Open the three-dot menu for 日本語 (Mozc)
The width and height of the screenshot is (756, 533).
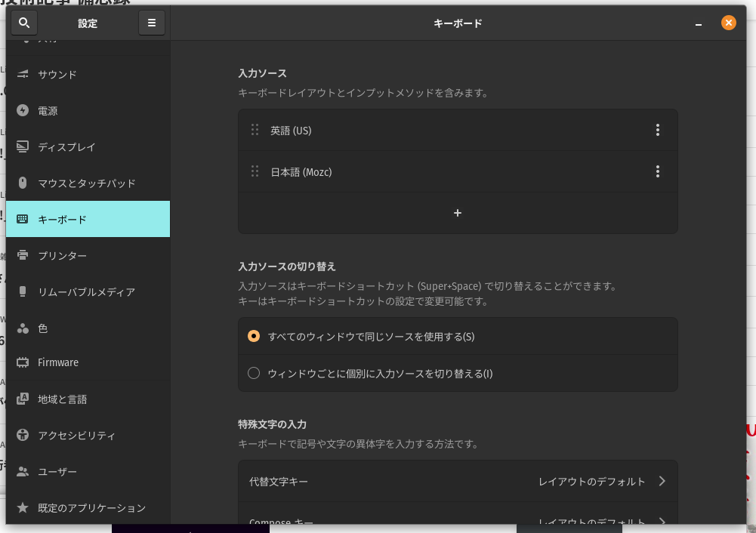tap(657, 172)
